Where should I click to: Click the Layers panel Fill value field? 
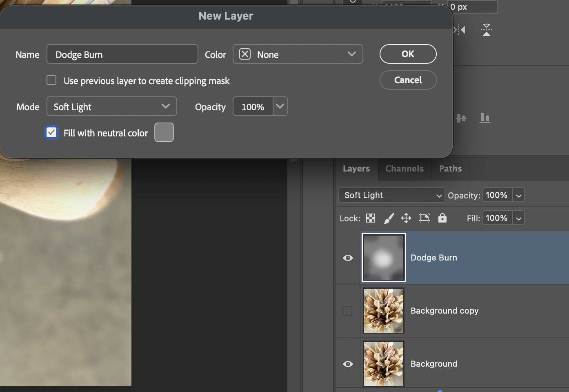coord(498,218)
